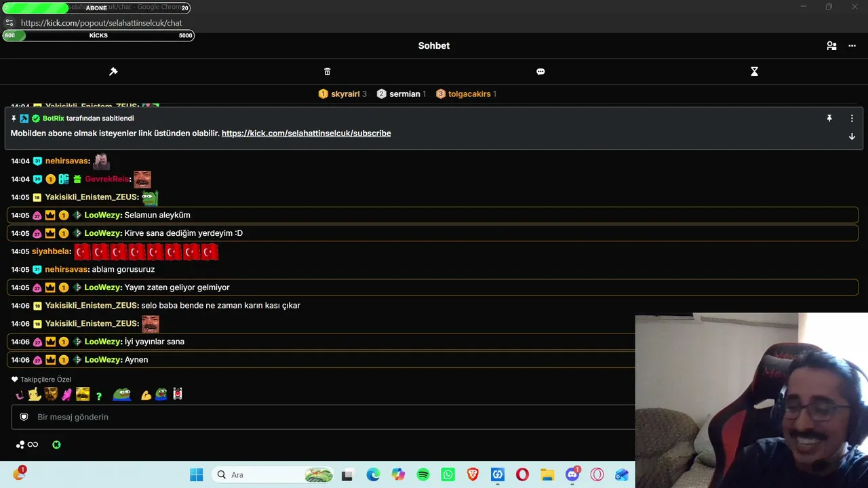Open the site info icon beside URL
This screenshot has height=488, width=868.
(9, 23)
